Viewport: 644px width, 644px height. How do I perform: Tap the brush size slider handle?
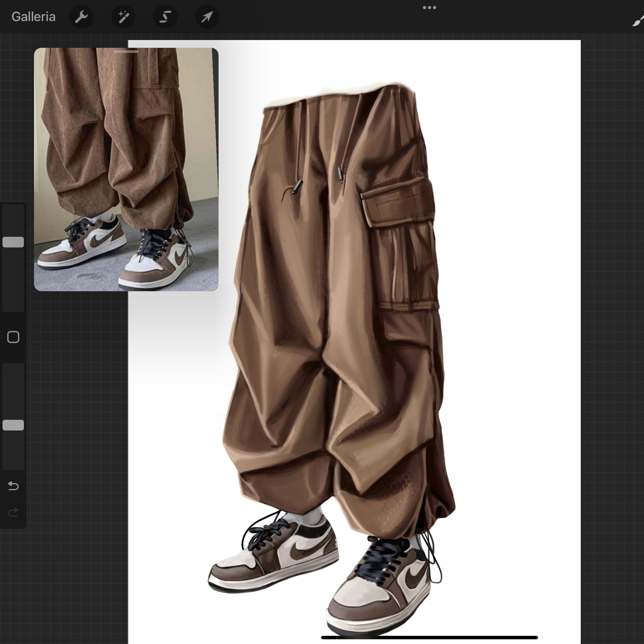click(x=13, y=242)
